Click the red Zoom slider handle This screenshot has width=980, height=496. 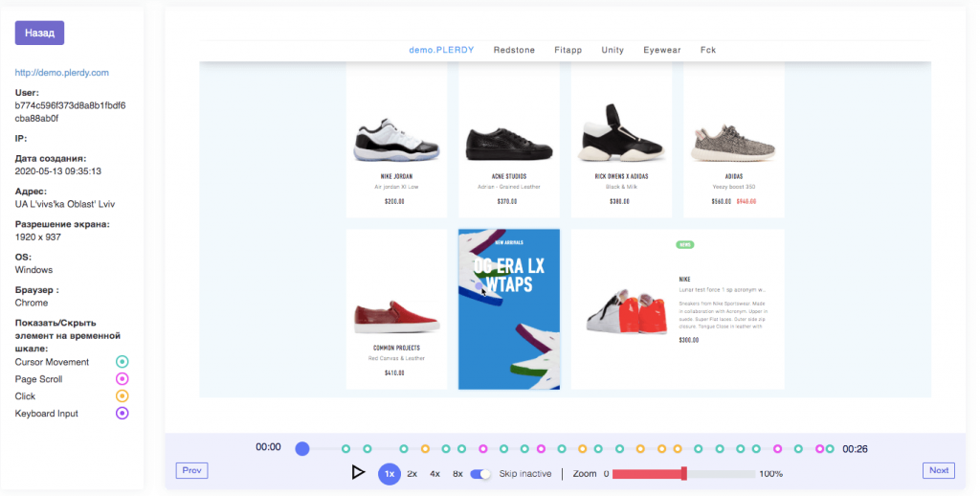(x=683, y=473)
